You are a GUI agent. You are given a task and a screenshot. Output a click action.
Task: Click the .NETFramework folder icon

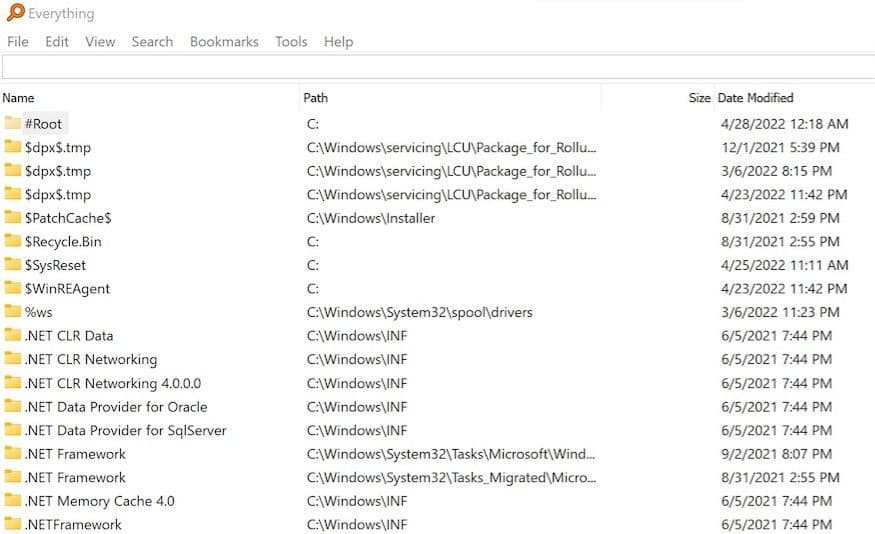pos(12,523)
